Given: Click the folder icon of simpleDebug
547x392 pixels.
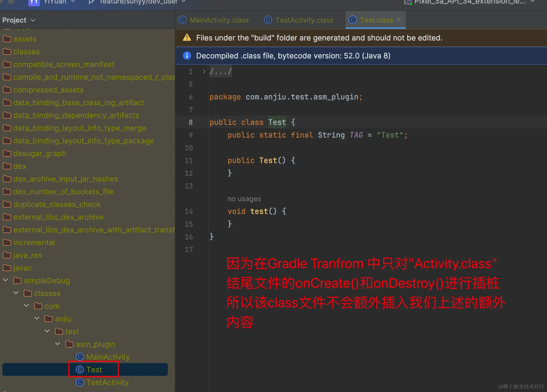Looking at the screenshot, I should [17, 280].
